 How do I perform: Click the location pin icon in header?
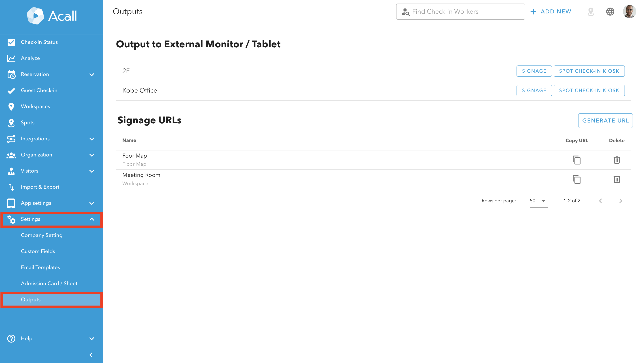(591, 11)
